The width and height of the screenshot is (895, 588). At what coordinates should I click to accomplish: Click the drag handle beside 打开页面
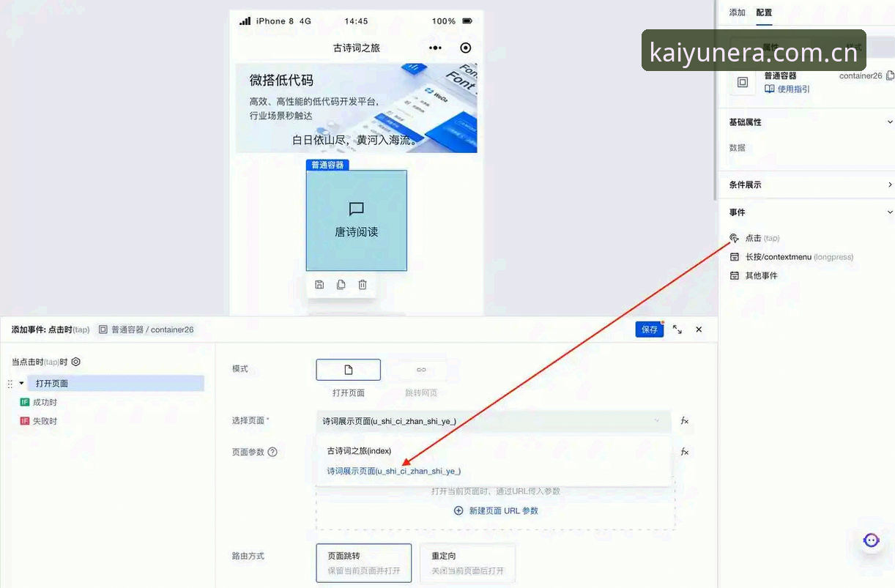(x=10, y=384)
